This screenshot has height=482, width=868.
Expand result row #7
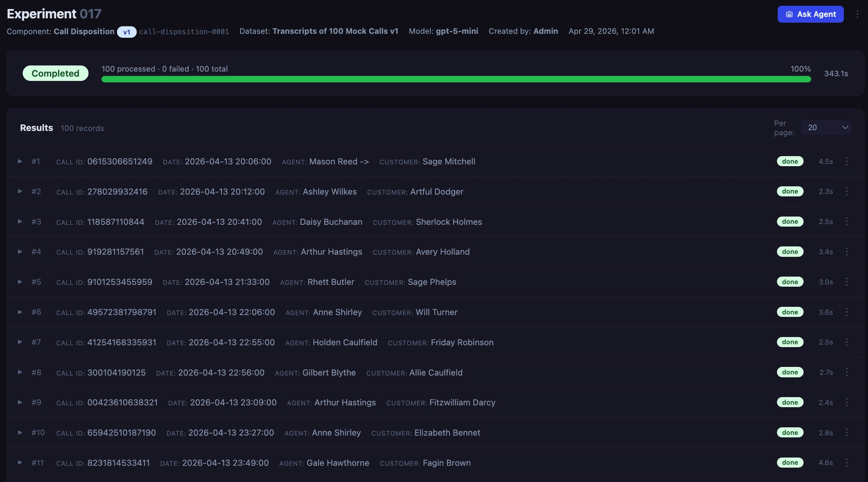[20, 342]
